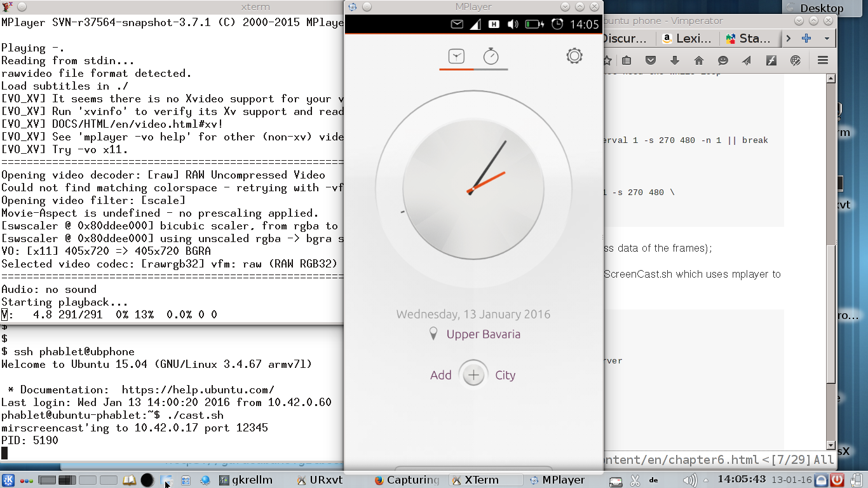Click the analog clock face
Image resolution: width=868 pixels, height=488 pixels.
pos(473,189)
